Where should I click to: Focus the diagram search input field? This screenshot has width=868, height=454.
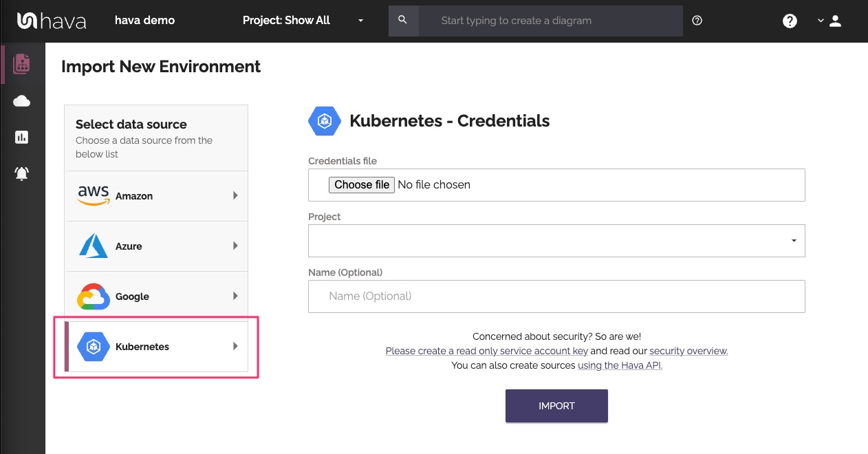tap(550, 21)
